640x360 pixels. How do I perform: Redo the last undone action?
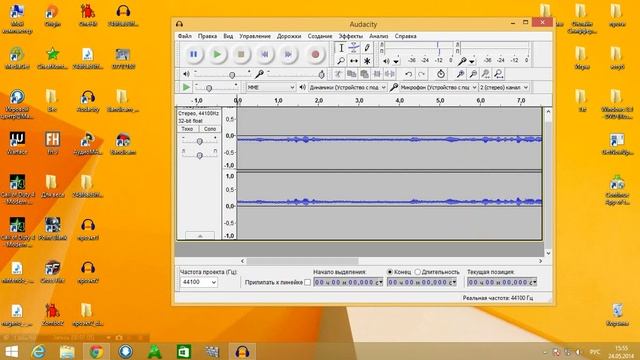coord(421,74)
